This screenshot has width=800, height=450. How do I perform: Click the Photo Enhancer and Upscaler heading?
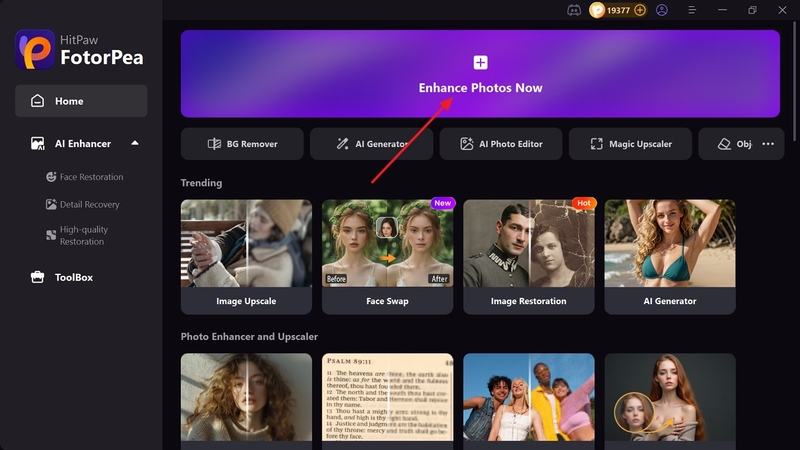(x=249, y=337)
